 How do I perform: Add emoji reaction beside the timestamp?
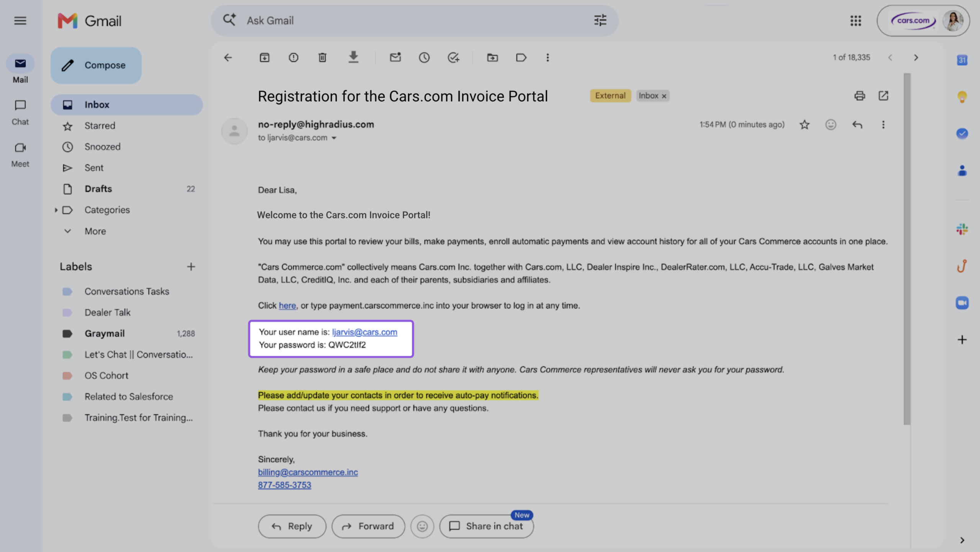pyautogui.click(x=831, y=125)
